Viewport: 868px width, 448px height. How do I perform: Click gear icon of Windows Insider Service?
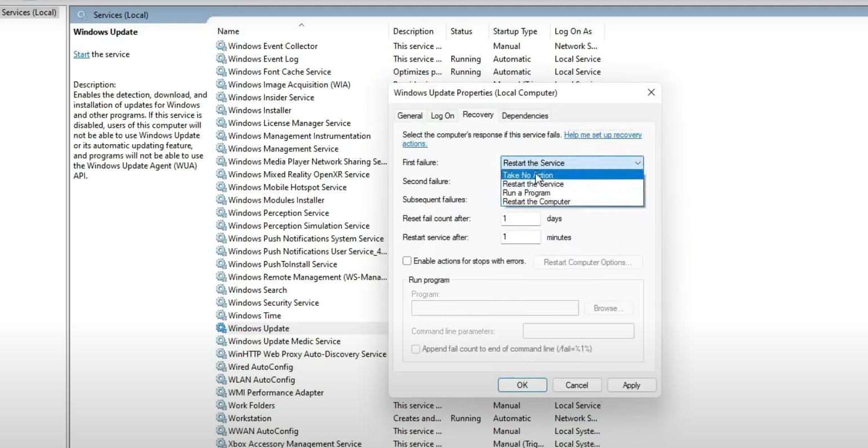click(221, 97)
